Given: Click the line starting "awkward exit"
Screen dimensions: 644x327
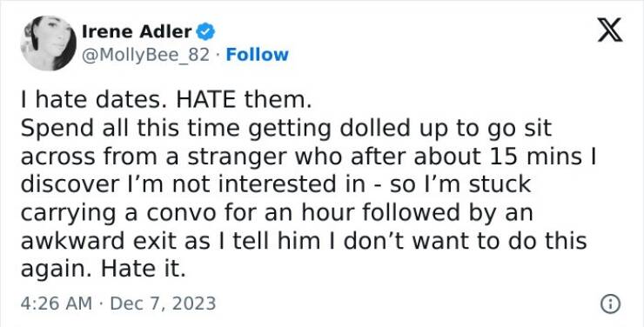Looking at the screenshot, I should point(304,240).
